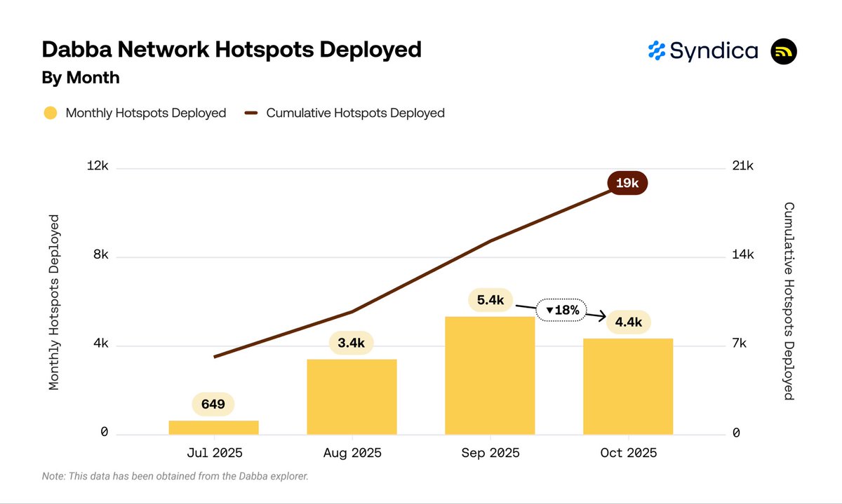Screen dimensions: 842x504
Task: Click the yellow legend dot marker
Action: pos(50,112)
